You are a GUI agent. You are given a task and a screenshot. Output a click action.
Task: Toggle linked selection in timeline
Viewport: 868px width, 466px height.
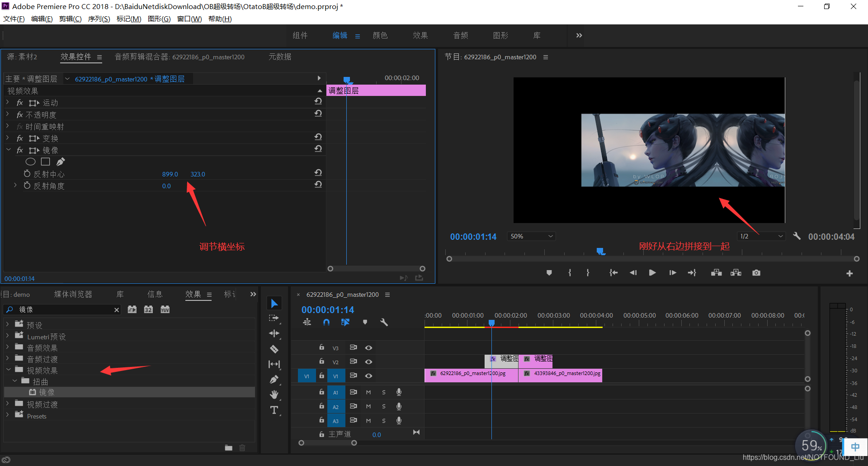[x=345, y=323]
